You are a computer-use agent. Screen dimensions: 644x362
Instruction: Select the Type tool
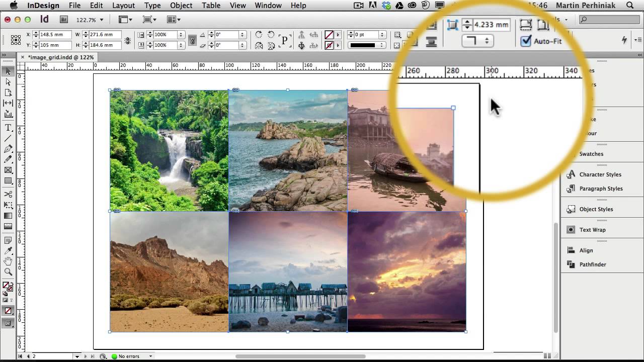pyautogui.click(x=8, y=128)
